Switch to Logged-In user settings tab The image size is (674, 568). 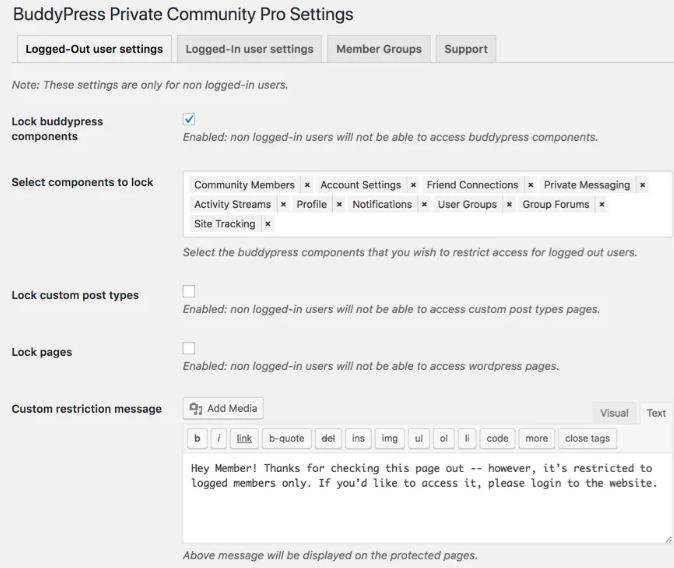pos(249,49)
